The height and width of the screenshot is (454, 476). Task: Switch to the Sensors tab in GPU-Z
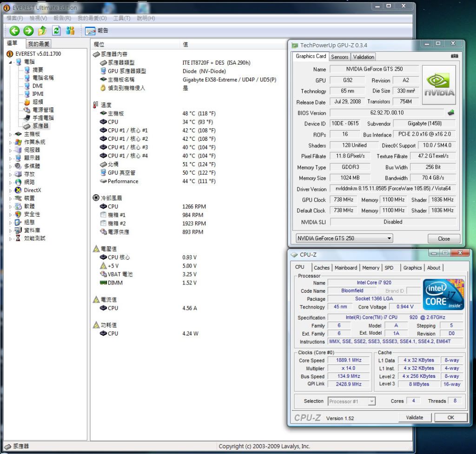pos(339,57)
